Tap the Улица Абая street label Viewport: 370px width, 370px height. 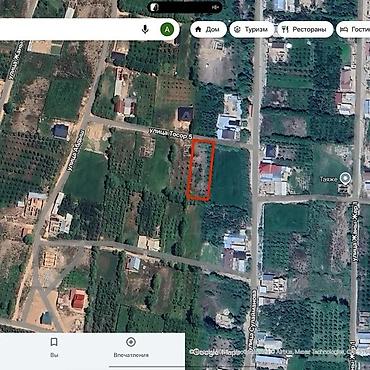coord(76,151)
